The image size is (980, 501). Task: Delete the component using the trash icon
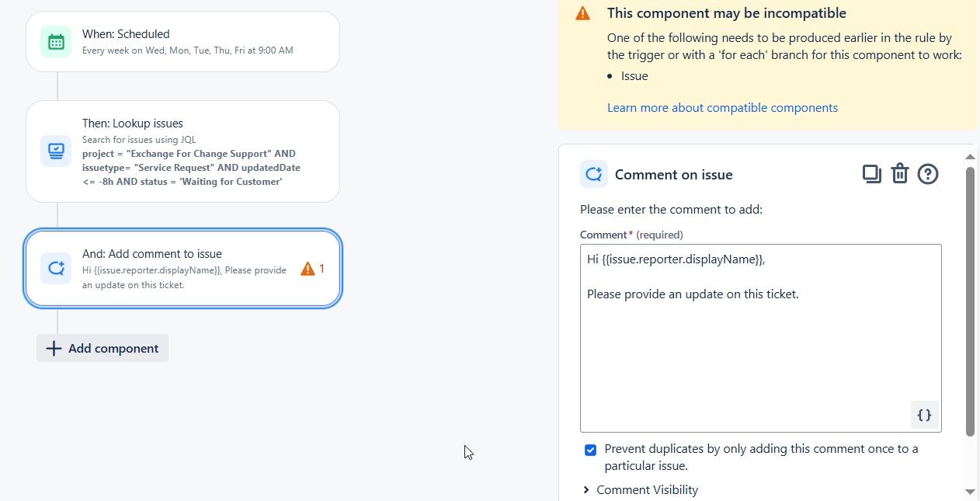pos(899,174)
